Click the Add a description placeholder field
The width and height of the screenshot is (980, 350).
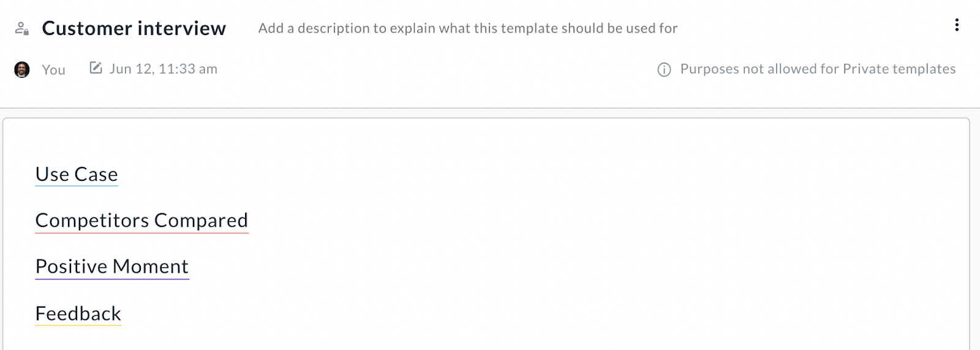tap(468, 28)
